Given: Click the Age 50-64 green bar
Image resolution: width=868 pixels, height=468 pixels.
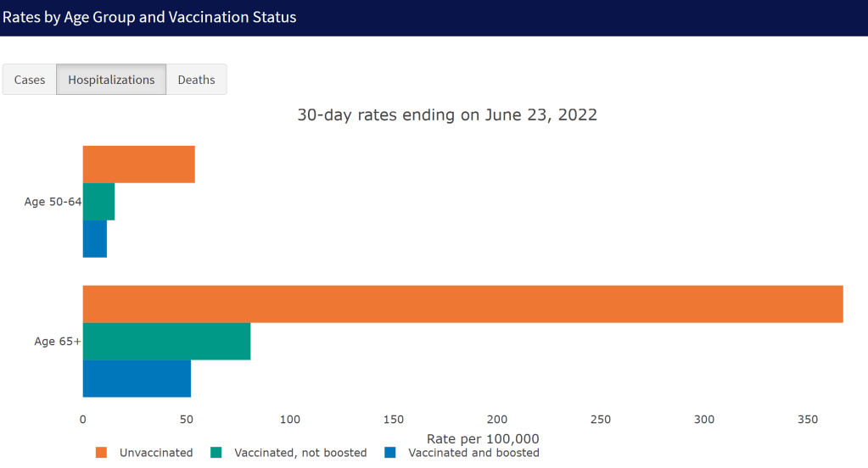Looking at the screenshot, I should click(98, 202).
